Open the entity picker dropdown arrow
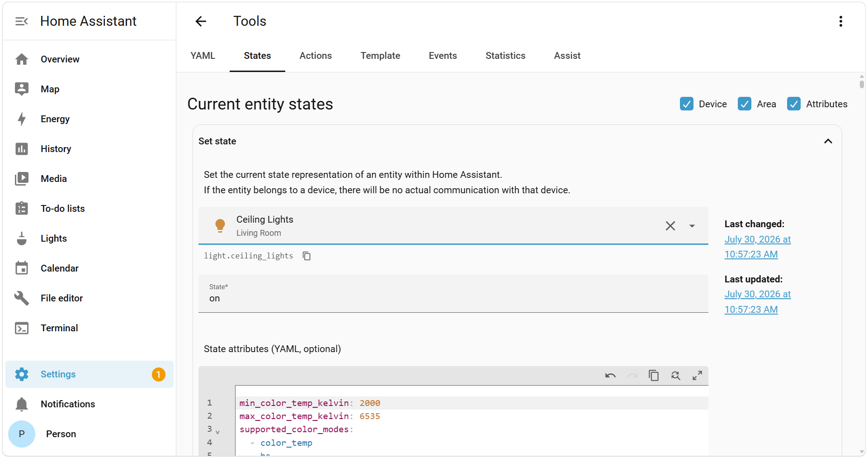 (x=692, y=226)
